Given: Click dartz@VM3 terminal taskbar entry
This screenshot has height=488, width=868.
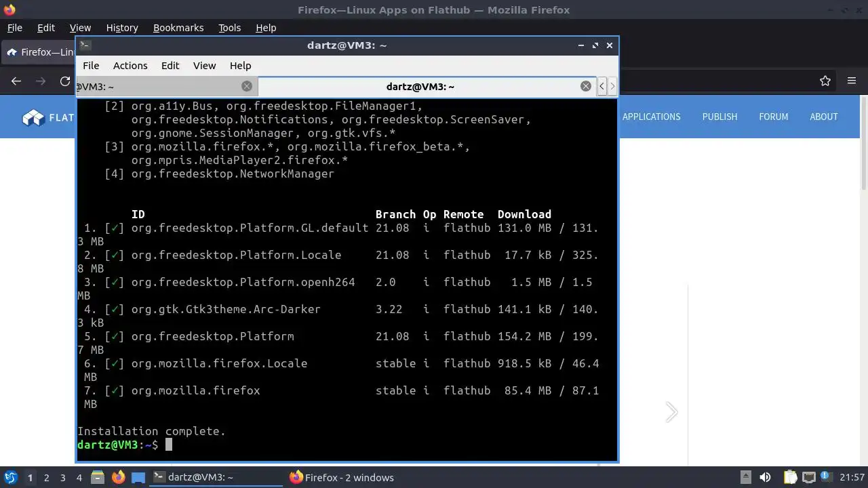Looking at the screenshot, I should tap(216, 477).
